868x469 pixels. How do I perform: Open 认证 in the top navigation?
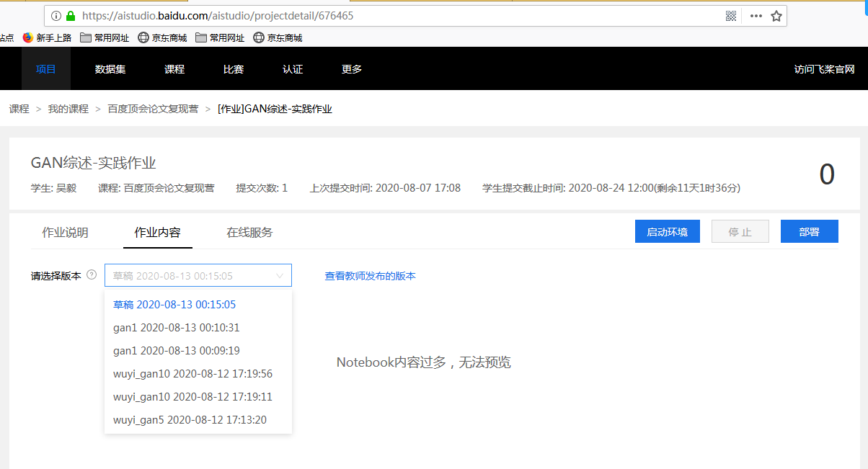pos(293,69)
